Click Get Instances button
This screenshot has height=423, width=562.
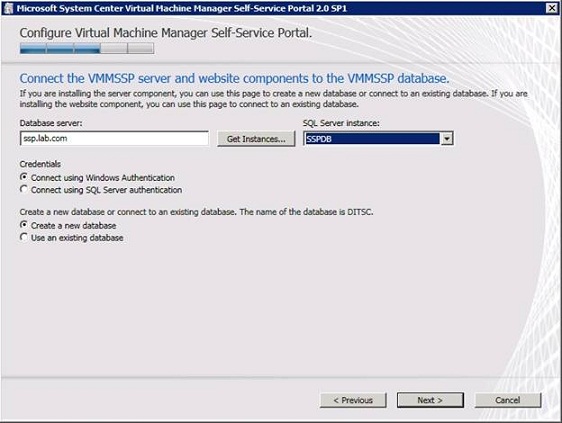pyautogui.click(x=256, y=139)
